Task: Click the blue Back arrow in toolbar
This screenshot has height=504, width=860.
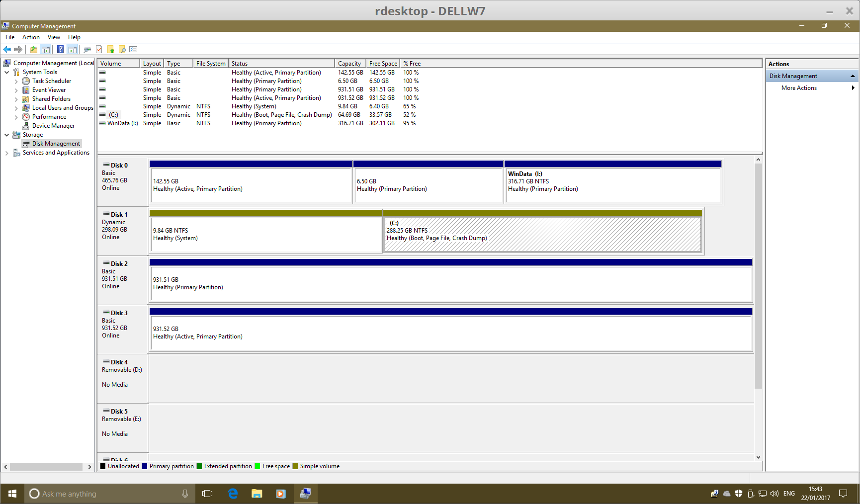Action: pyautogui.click(x=7, y=49)
